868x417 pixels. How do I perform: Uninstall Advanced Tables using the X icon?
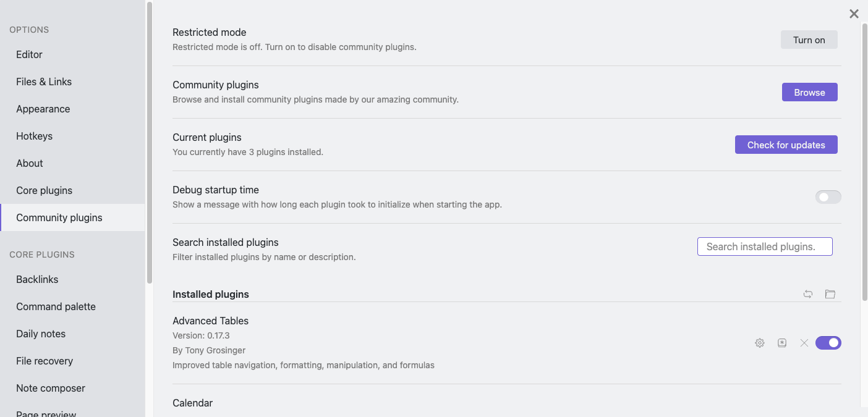[x=804, y=343]
